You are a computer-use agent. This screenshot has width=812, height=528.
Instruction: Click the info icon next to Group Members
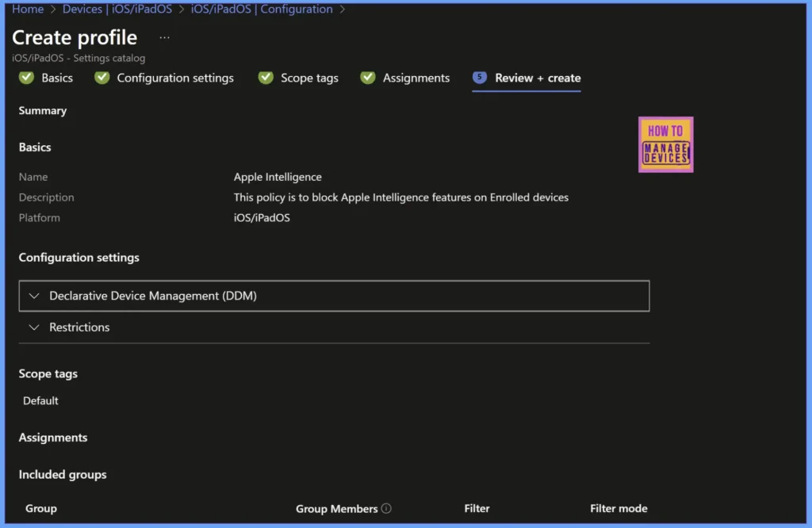pyautogui.click(x=386, y=508)
